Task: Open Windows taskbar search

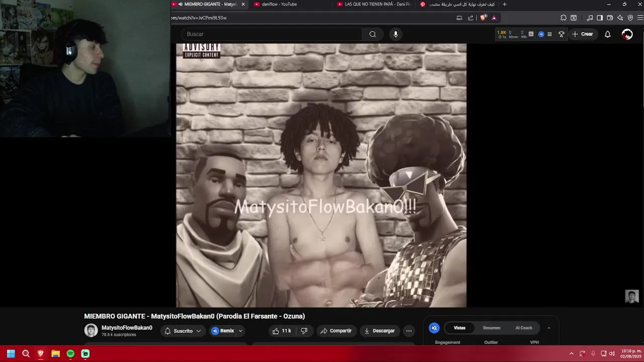Action: (26, 353)
